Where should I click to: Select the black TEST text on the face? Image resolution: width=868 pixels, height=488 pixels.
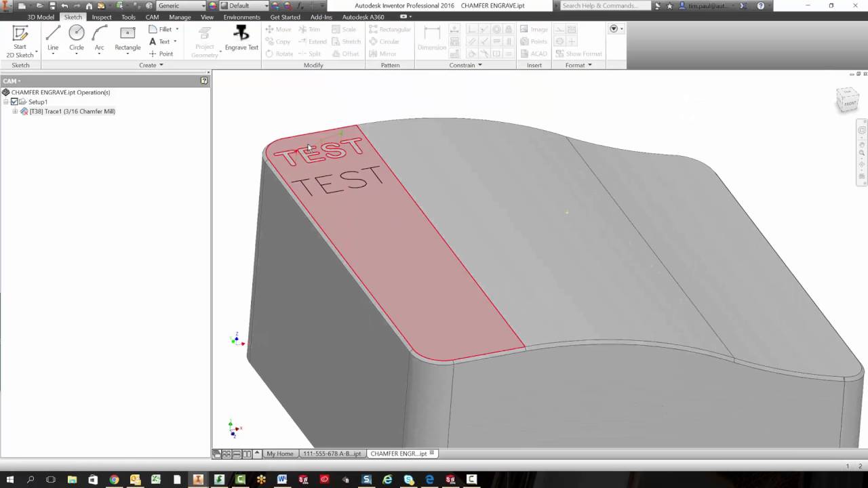(338, 181)
